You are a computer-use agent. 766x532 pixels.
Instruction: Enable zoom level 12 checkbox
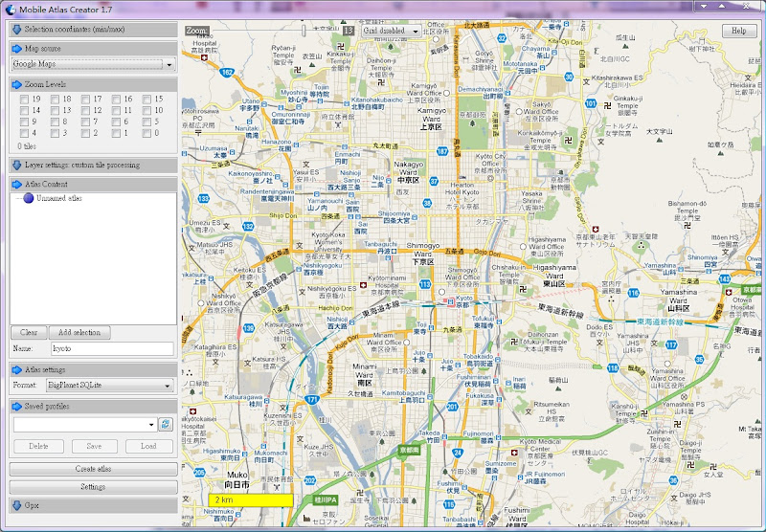point(85,110)
